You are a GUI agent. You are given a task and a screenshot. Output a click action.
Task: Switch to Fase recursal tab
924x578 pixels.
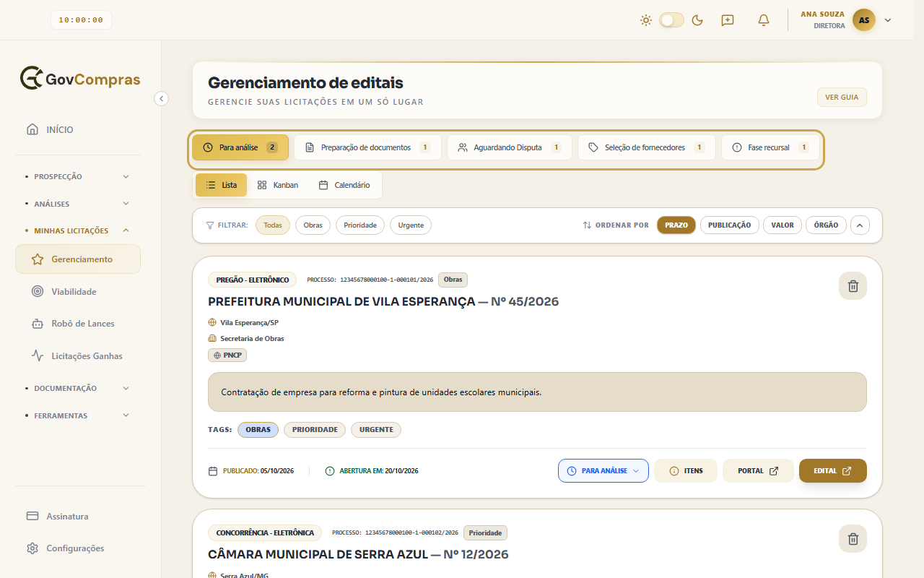coord(770,147)
